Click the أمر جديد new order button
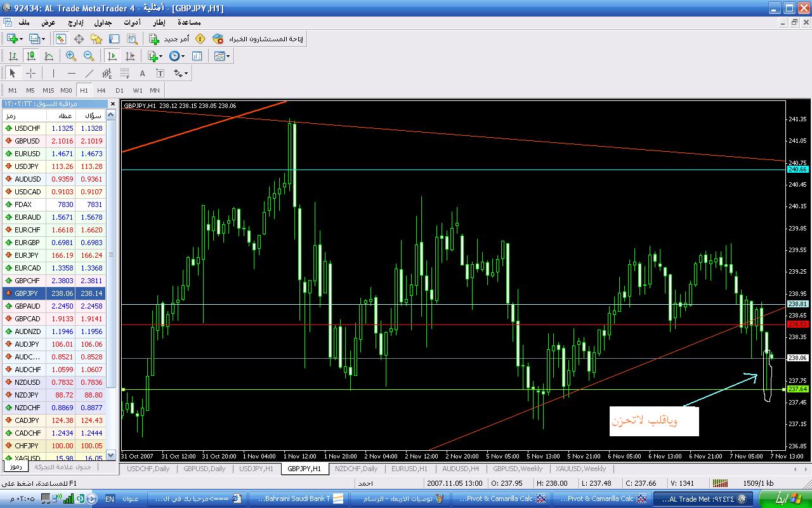The height and width of the screenshot is (508, 812). click(x=169, y=39)
